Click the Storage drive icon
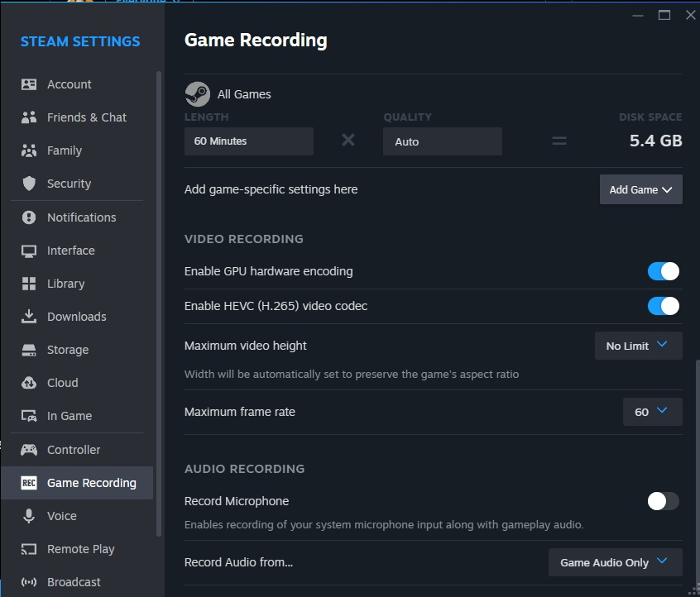The width and height of the screenshot is (700, 597). click(29, 350)
